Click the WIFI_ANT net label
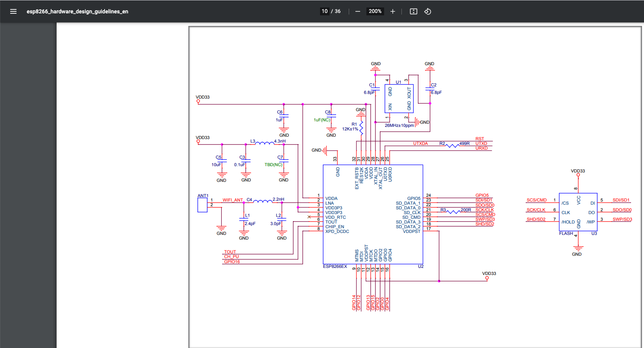644x348 pixels. pyautogui.click(x=233, y=200)
